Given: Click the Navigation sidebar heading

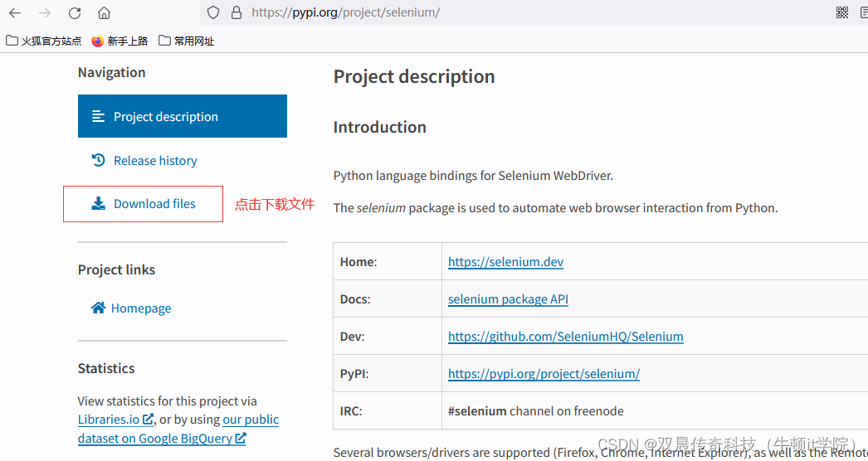Looking at the screenshot, I should [111, 72].
